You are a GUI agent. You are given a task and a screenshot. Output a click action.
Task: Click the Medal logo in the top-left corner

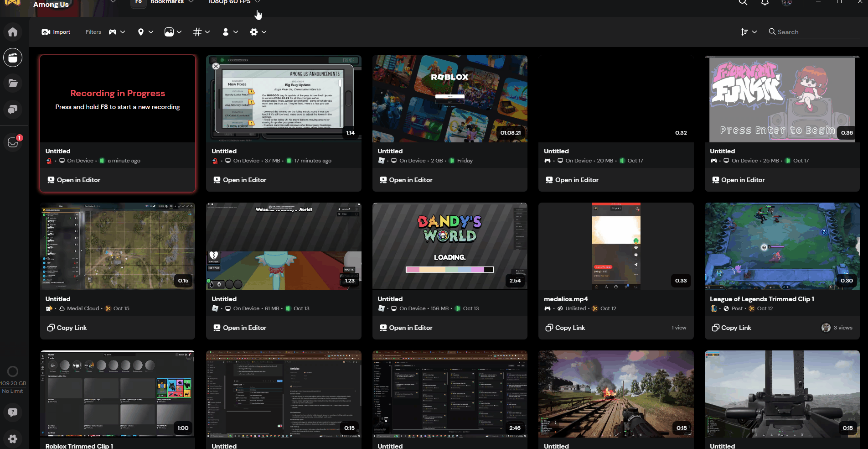(12, 2)
